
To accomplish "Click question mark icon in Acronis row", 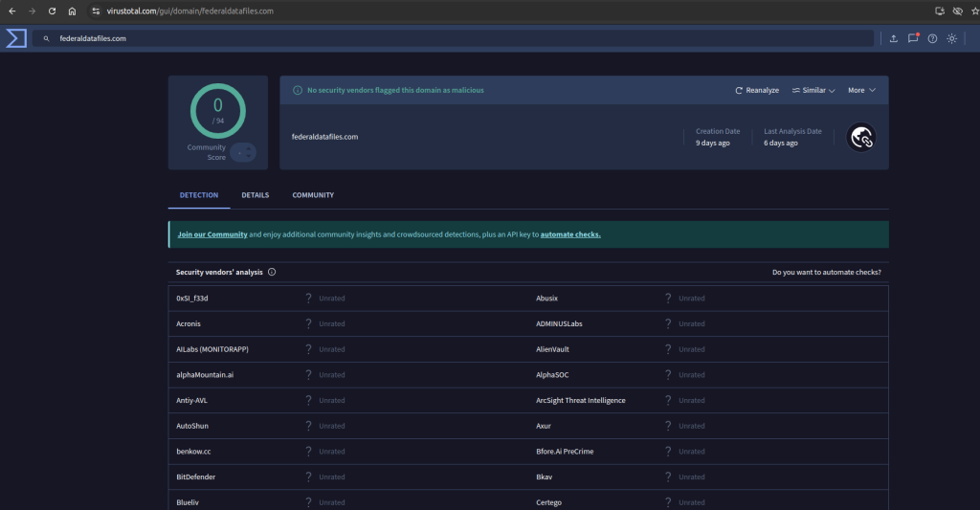I will point(309,323).
